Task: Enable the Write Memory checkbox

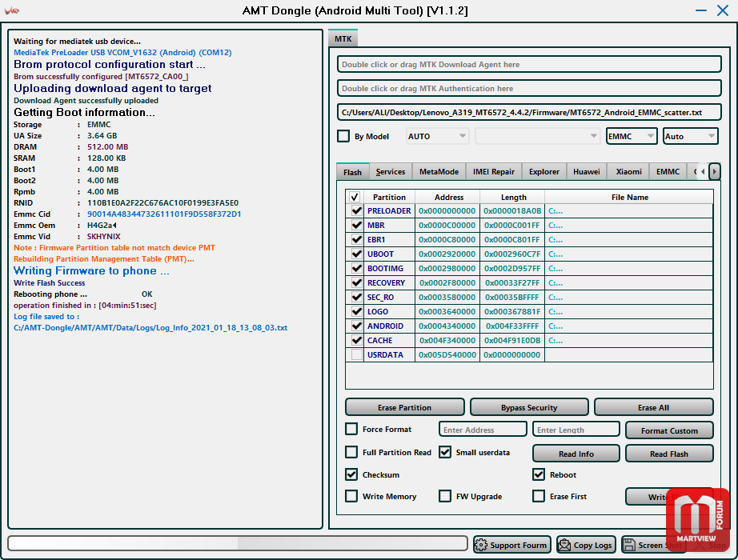Action: coord(351,496)
